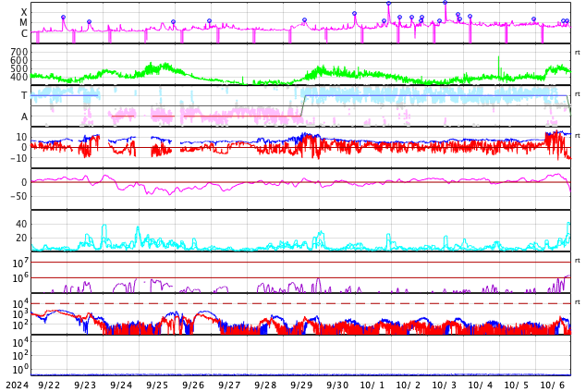Click the rt label beside green speed panel
The width and height of the screenshot is (586, 392).
point(578,53)
